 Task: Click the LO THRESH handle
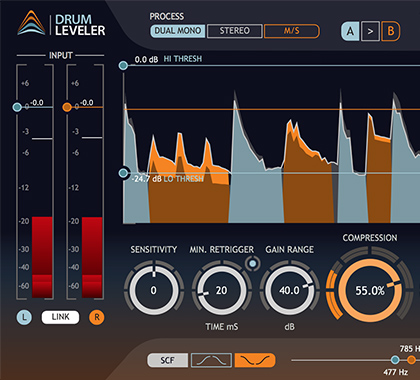(x=124, y=173)
